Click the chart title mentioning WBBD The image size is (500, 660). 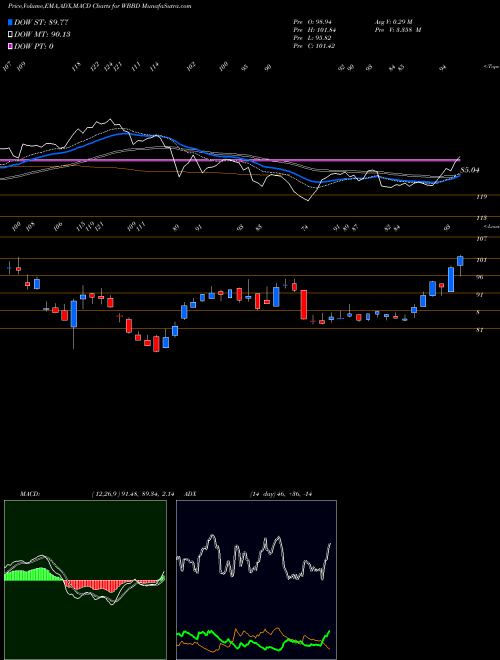[100, 6]
